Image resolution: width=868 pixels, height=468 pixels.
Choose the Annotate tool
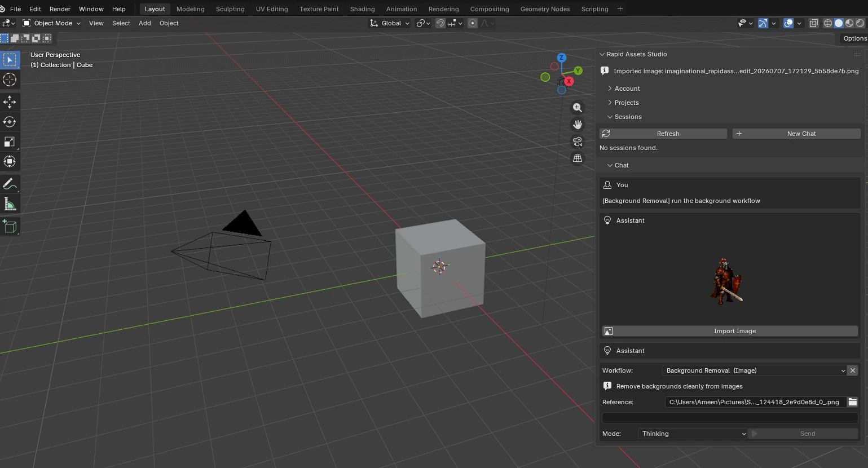tap(10, 184)
